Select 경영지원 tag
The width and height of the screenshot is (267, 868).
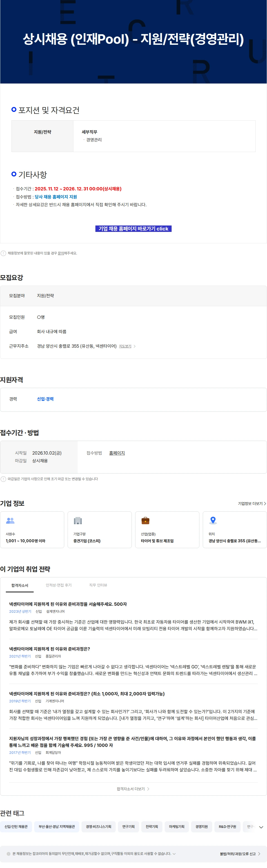pyautogui.click(x=202, y=827)
